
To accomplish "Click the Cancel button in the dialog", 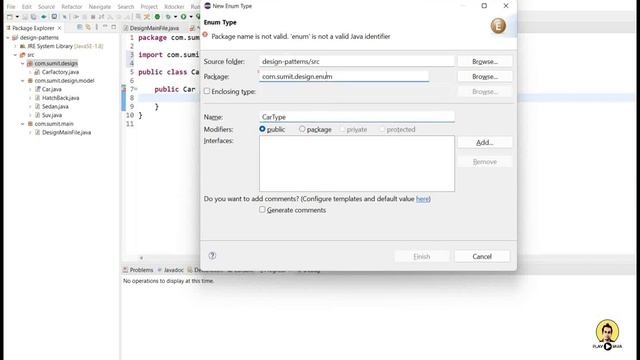I will (x=482, y=256).
